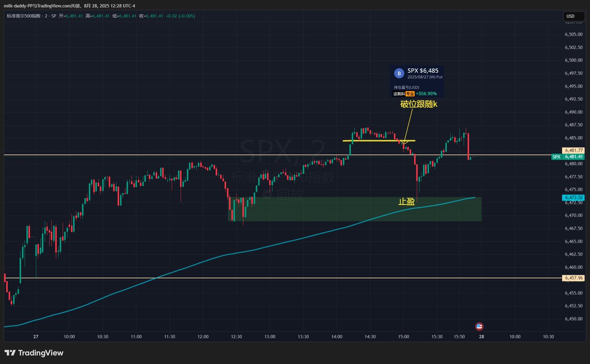Click the 标准普尔500指数 symbol title
The image size is (590, 364).
tap(24, 16)
